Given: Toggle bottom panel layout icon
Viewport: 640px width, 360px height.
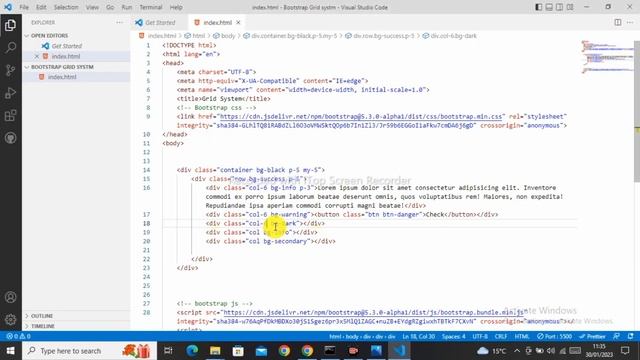Looking at the screenshot, I should click(549, 7).
